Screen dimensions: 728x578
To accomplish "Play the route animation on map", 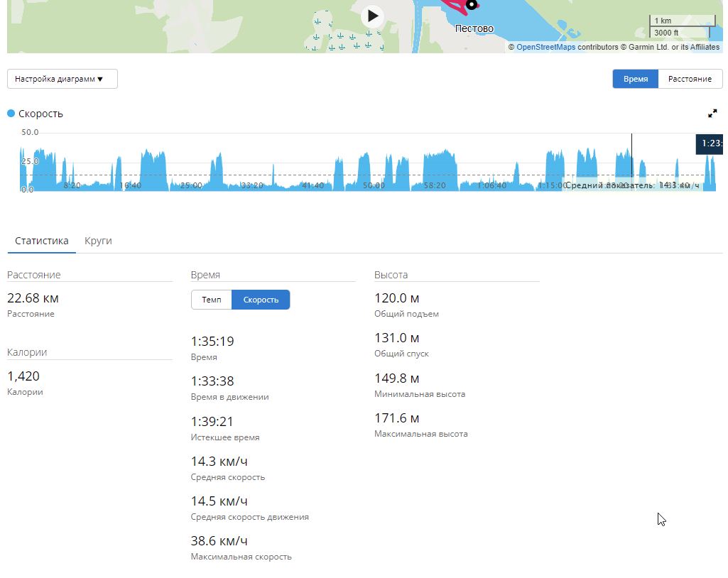I will point(372,16).
